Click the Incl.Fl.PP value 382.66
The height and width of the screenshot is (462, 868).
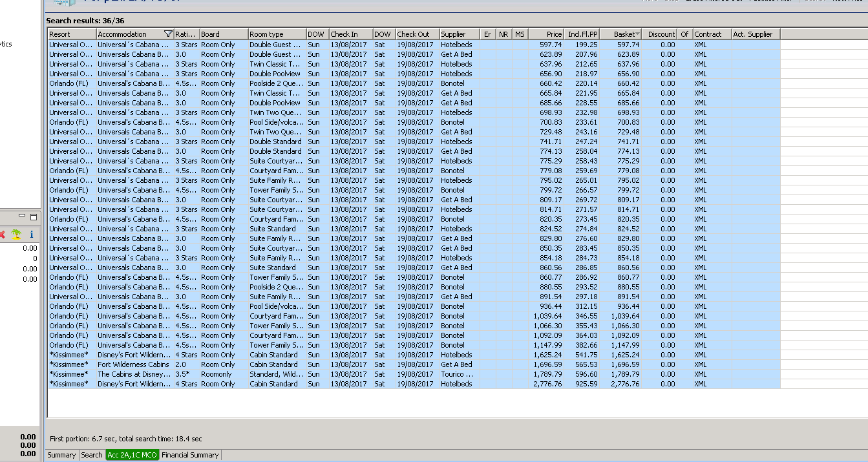click(582, 345)
